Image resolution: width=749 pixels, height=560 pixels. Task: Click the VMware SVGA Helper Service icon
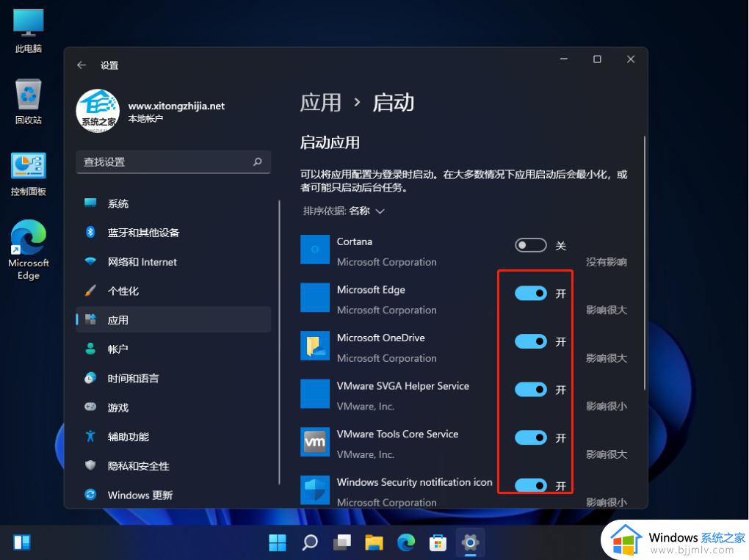(x=315, y=394)
